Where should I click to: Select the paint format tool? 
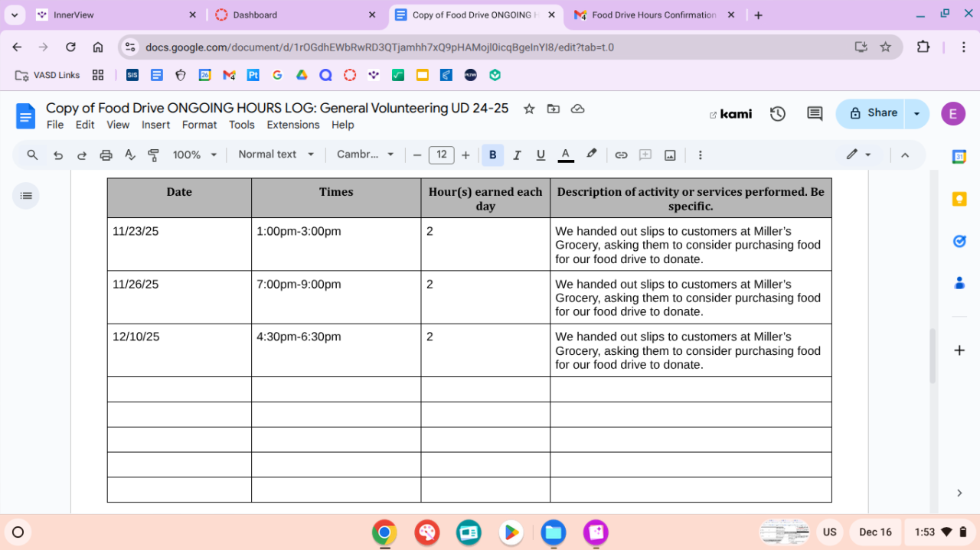click(153, 155)
